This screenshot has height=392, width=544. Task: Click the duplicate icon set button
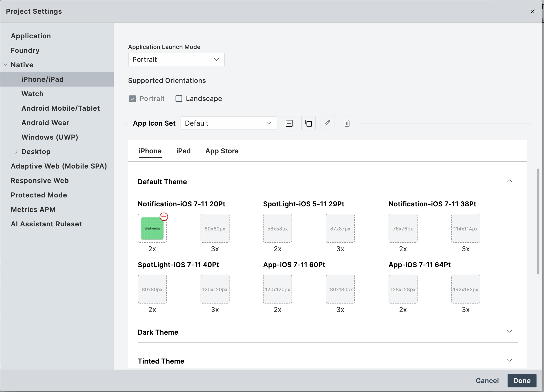(308, 123)
